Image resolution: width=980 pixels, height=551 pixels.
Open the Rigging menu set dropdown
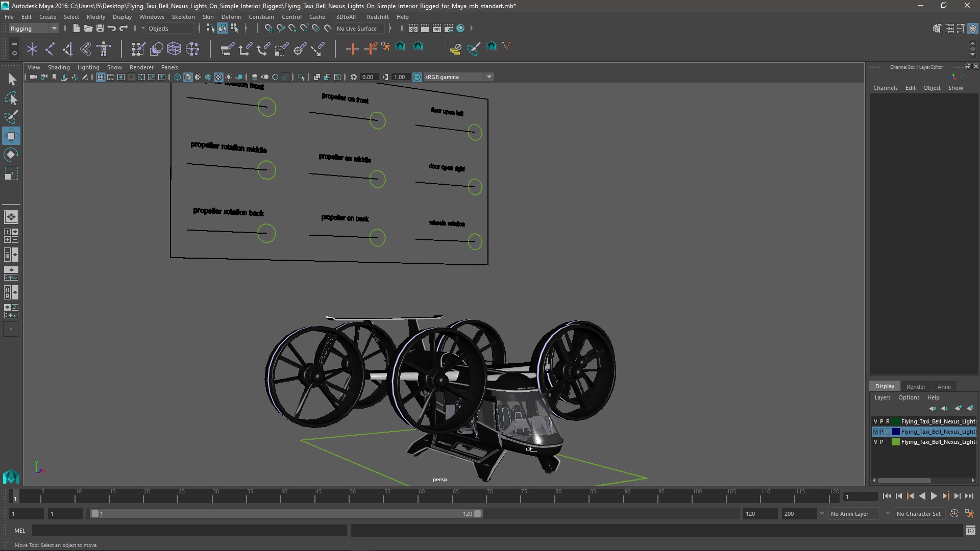click(34, 29)
